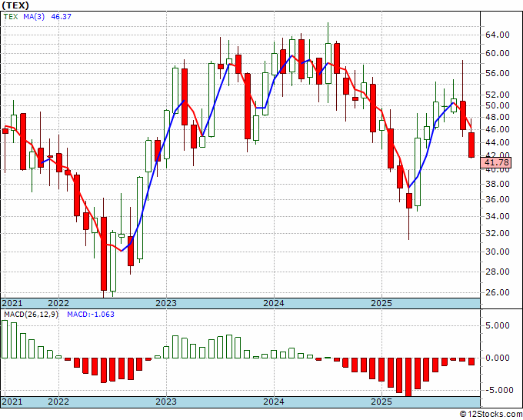
Task: Click 2023 on the MACD timeline
Action: pos(166,402)
